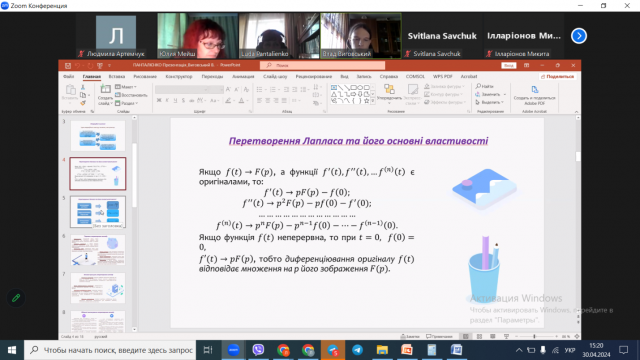Expand the Layout (Макет) dropdown

[x=126, y=87]
